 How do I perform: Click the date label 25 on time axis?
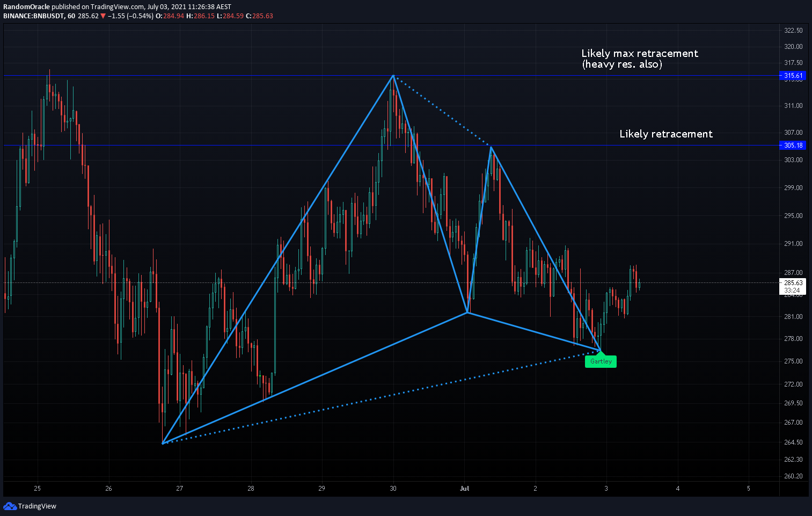pyautogui.click(x=37, y=489)
